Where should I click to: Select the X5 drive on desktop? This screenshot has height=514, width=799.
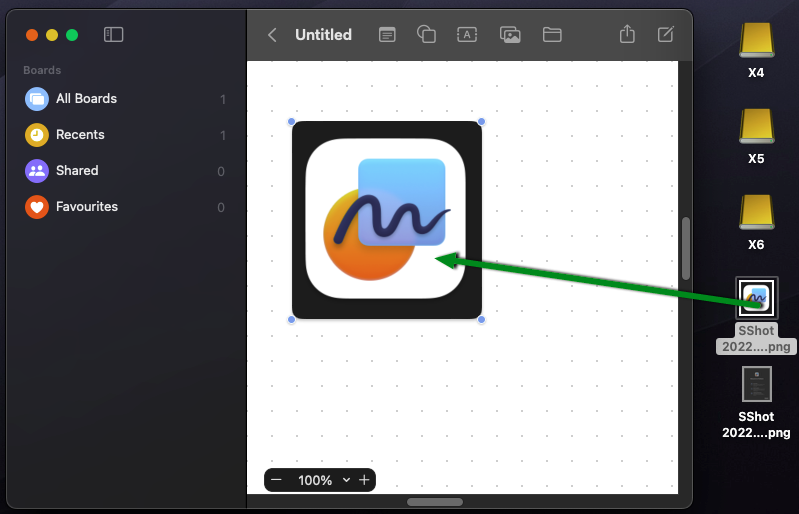click(x=756, y=137)
